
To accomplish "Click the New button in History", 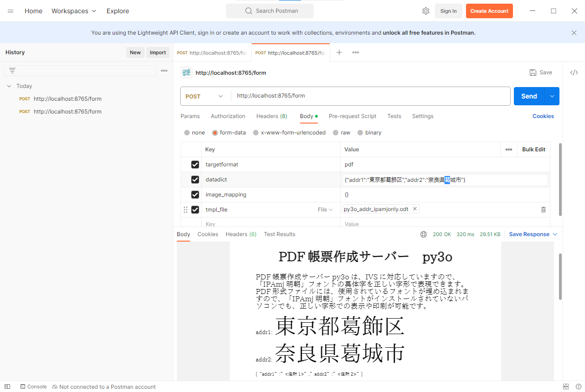I will pyautogui.click(x=135, y=52).
